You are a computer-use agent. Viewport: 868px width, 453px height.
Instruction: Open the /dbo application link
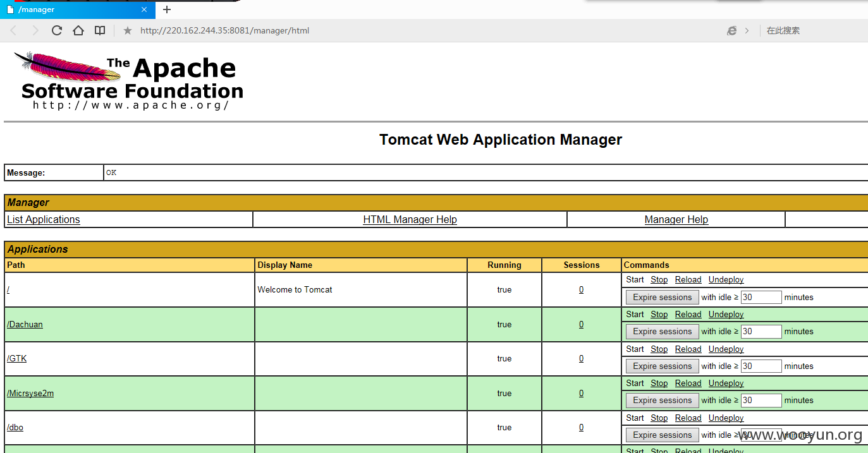click(x=15, y=427)
